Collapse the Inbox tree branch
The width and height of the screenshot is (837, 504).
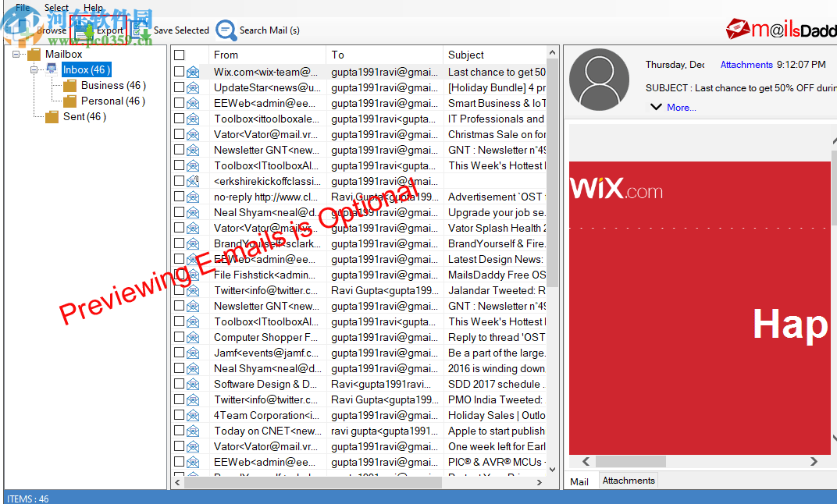(x=33, y=69)
